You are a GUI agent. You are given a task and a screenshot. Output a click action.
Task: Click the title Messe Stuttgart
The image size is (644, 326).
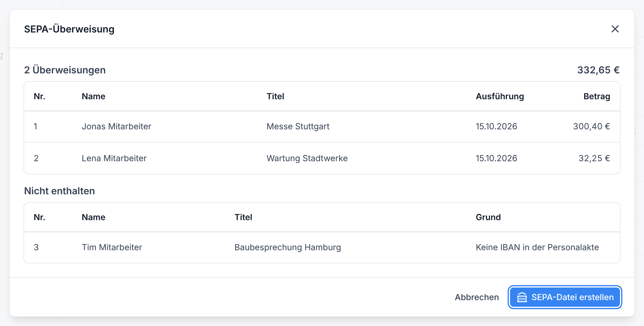click(x=298, y=126)
